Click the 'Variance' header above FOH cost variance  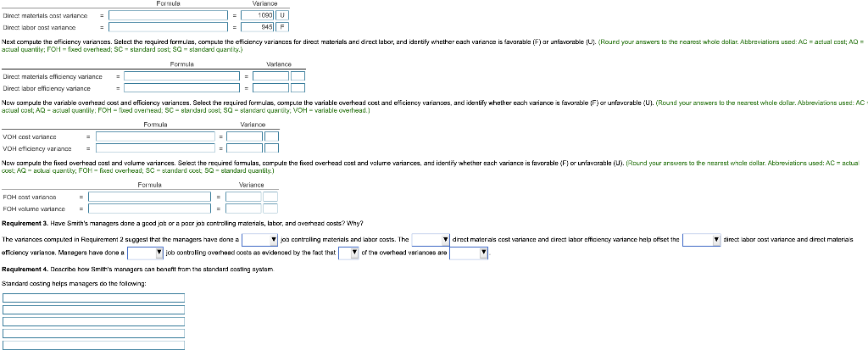[251, 185]
